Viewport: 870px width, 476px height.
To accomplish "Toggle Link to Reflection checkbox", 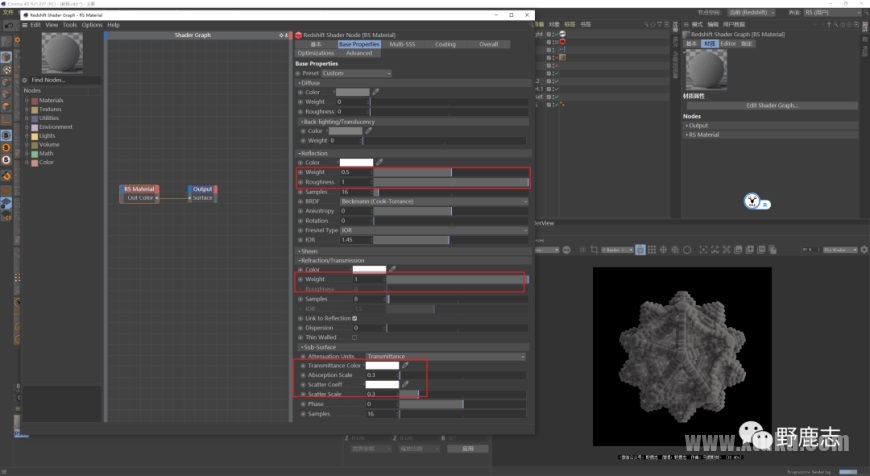I will click(x=355, y=318).
